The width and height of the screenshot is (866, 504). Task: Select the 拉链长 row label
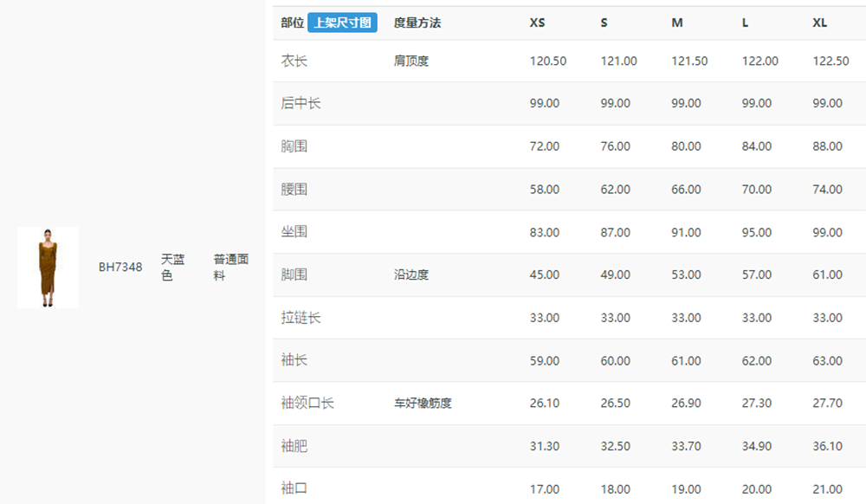click(301, 318)
